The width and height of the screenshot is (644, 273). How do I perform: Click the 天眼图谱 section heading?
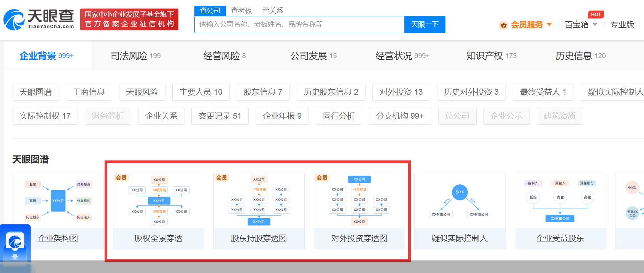pyautogui.click(x=30, y=159)
